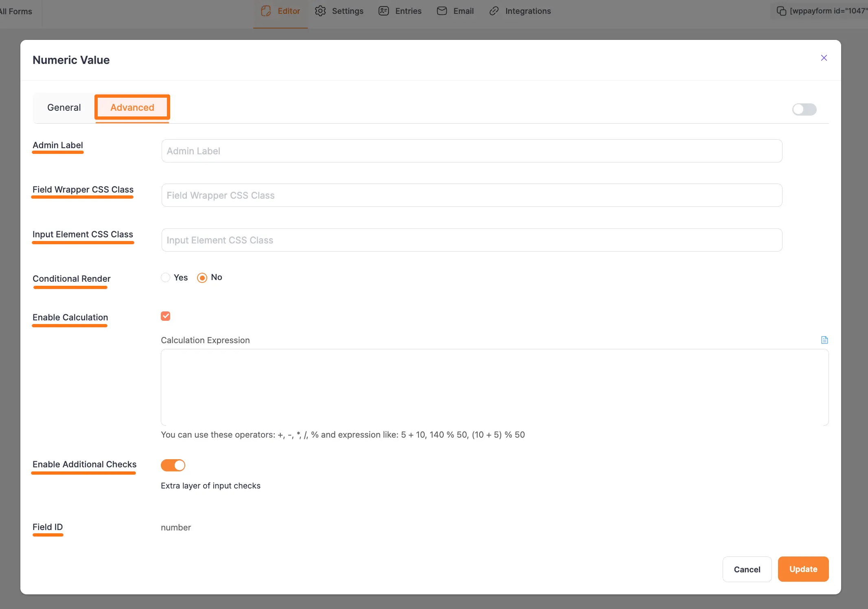Open the Entries section icon
Screen dimensions: 868x609
(384, 11)
